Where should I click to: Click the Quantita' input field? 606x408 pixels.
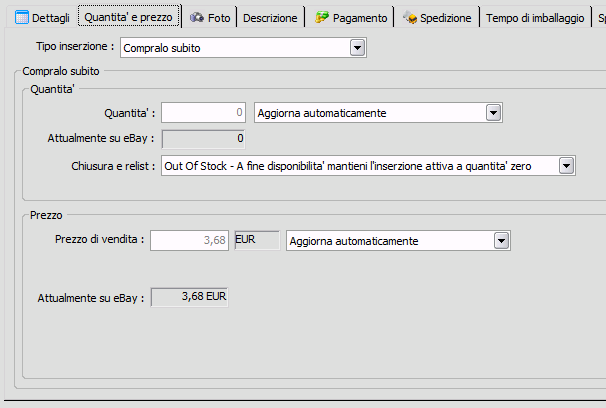click(x=203, y=112)
